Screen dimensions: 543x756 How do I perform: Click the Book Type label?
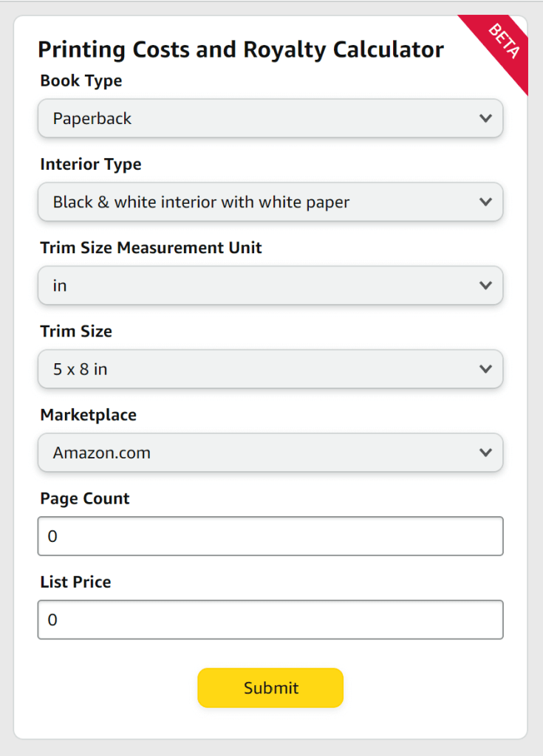81,80
